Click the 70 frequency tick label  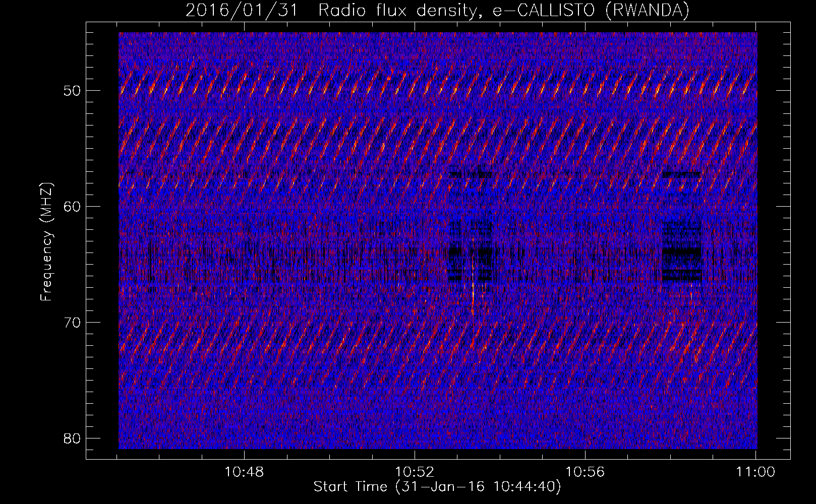click(x=73, y=323)
